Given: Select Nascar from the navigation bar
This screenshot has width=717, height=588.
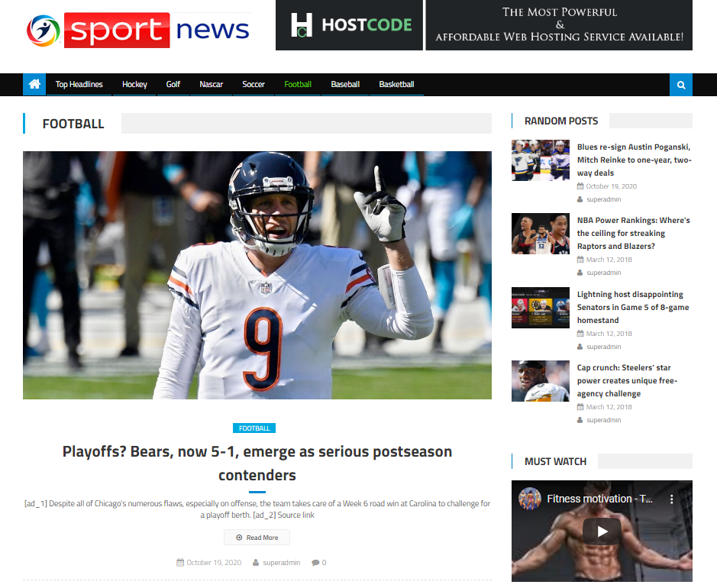Looking at the screenshot, I should coord(211,85).
